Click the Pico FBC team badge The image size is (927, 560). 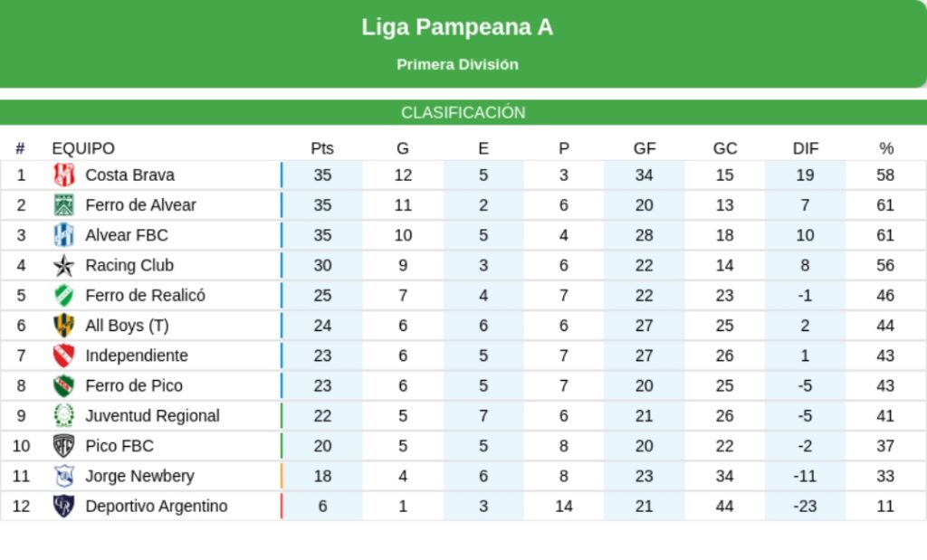pyautogui.click(x=64, y=446)
